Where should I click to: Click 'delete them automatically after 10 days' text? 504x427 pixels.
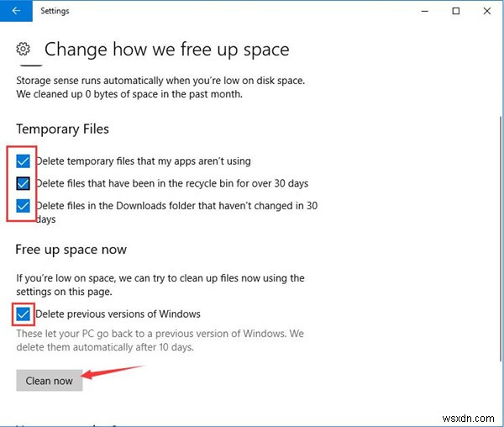point(105,347)
